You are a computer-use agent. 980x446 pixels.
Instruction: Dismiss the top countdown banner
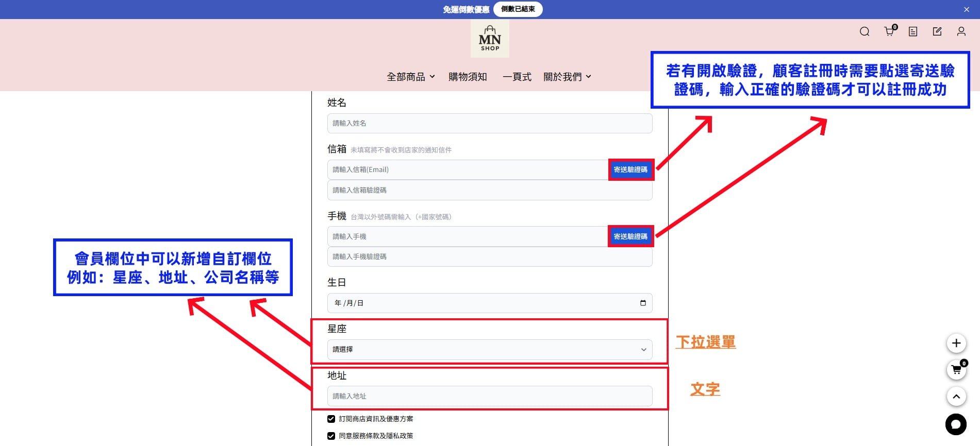[967, 9]
